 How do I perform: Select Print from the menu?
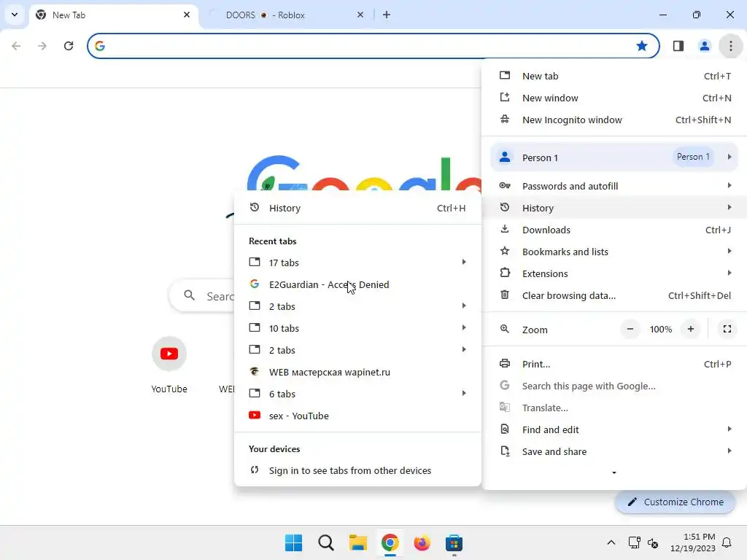click(614, 365)
